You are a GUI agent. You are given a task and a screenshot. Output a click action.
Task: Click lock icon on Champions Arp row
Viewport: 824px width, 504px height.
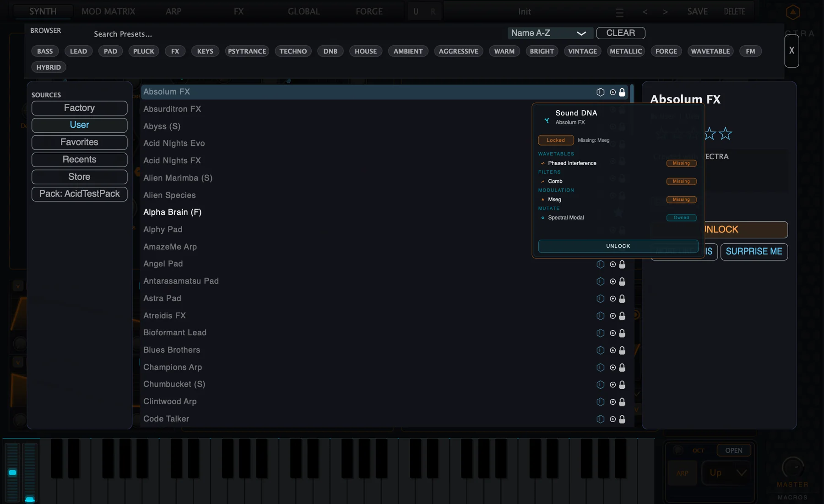point(622,368)
